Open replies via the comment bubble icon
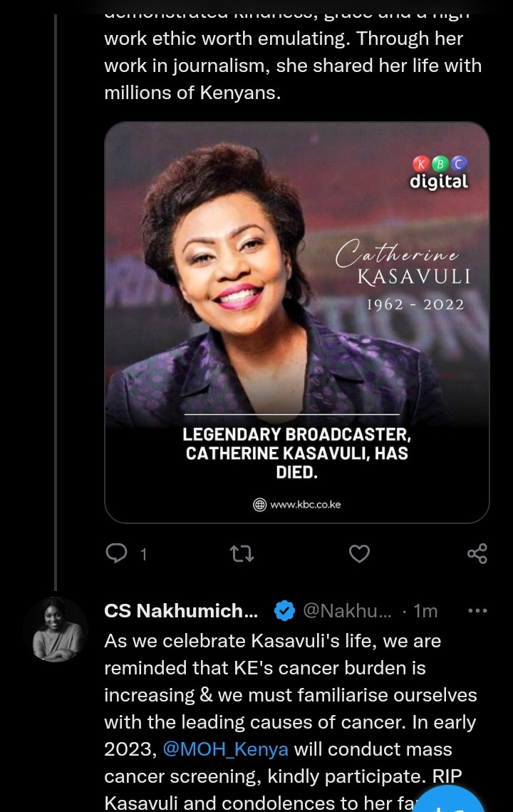This screenshot has width=513, height=812. (x=116, y=553)
